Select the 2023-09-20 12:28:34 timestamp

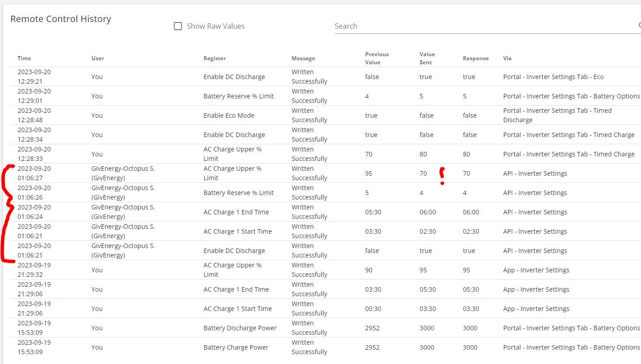(34, 135)
